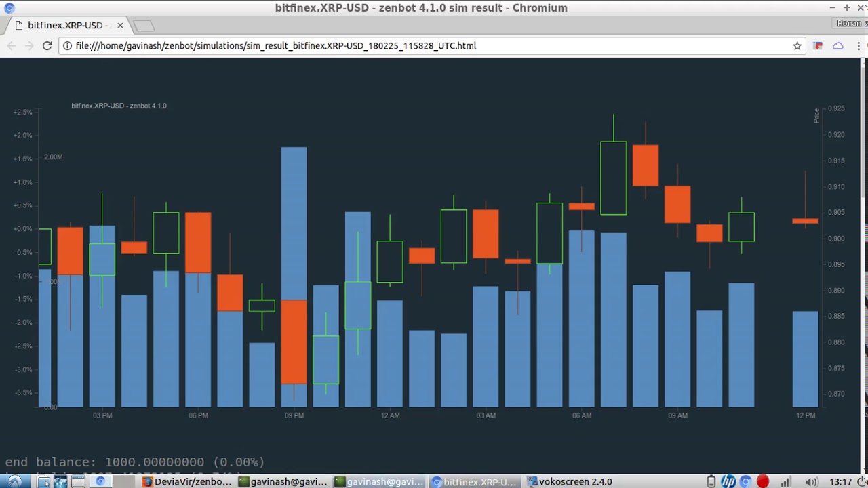The image size is (868, 488).
Task: Open the volume speaker tray icon
Action: pyautogui.click(x=812, y=481)
